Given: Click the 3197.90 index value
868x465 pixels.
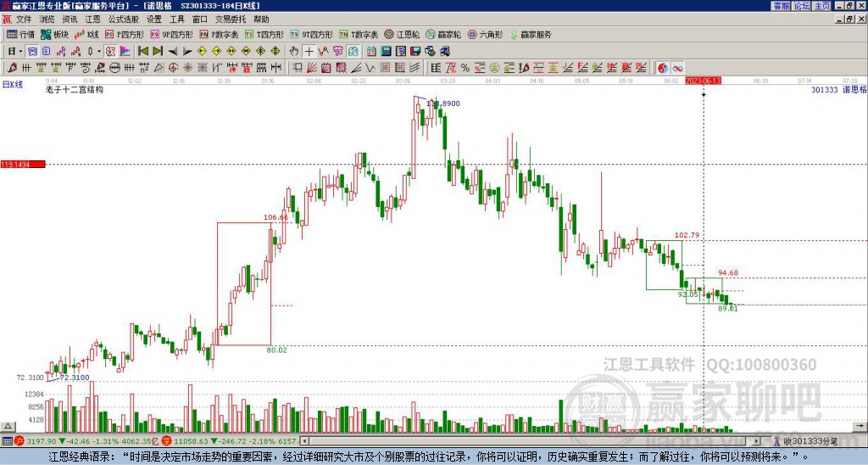Looking at the screenshot, I should 42,441.
